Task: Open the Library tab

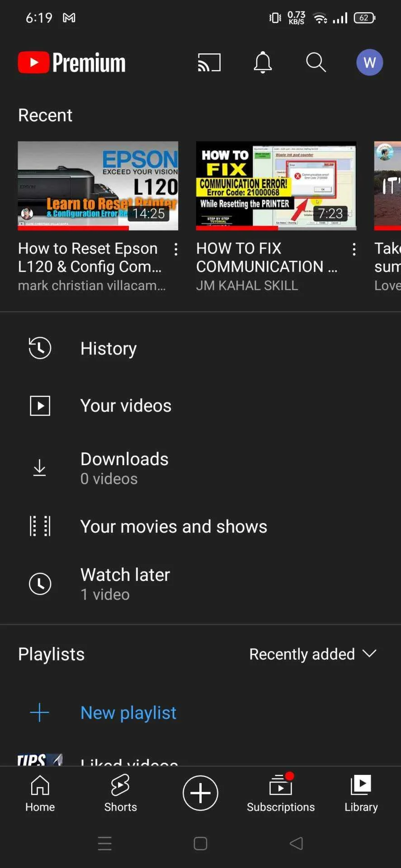Action: pyautogui.click(x=361, y=793)
